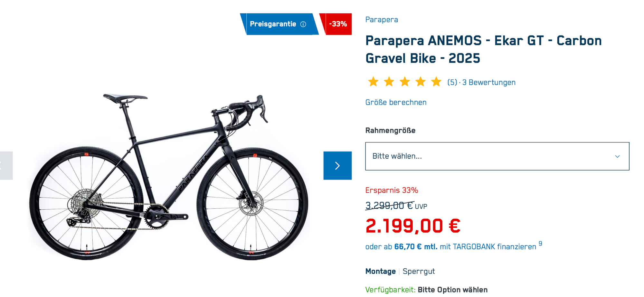Open the Rahmengröße dropdown
The image size is (644, 297).
(497, 156)
